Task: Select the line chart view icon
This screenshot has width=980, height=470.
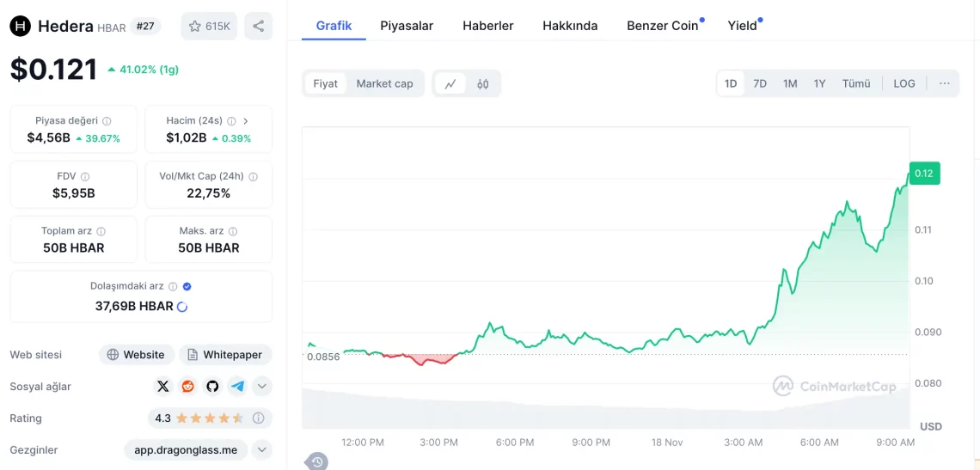Action: 450,83
